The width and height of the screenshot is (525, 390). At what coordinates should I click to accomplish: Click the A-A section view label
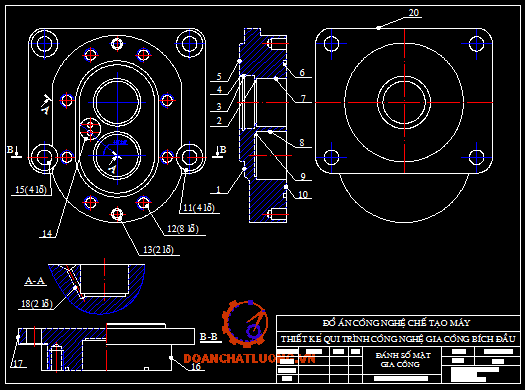pyautogui.click(x=35, y=281)
